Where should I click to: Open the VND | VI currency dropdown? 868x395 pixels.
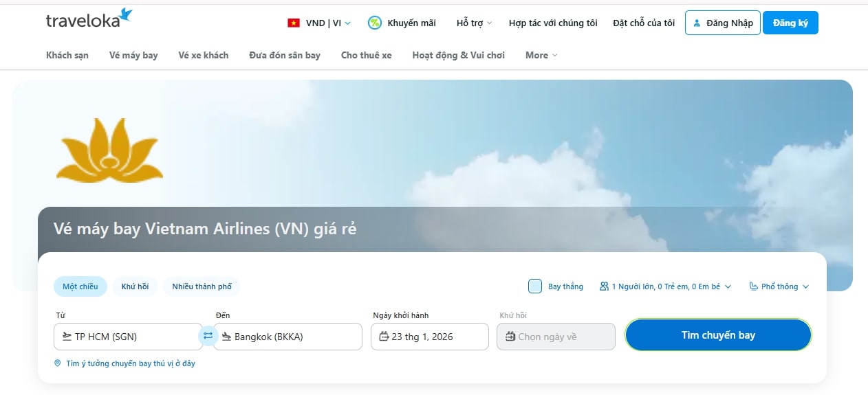click(327, 23)
